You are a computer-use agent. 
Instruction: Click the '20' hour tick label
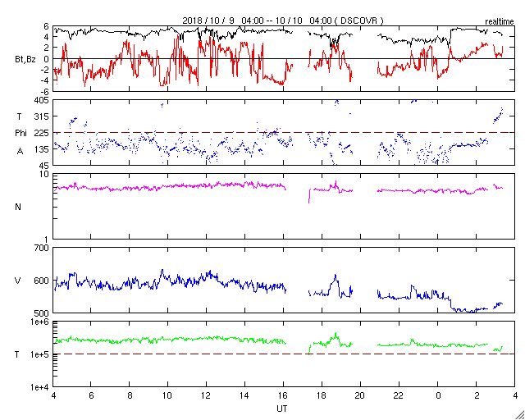pyautogui.click(x=361, y=397)
